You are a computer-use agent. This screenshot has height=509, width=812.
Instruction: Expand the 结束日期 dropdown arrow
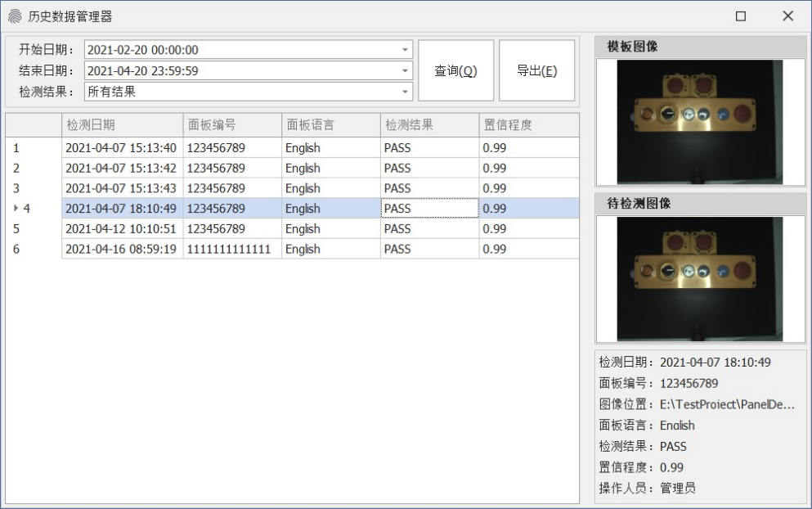[404, 71]
